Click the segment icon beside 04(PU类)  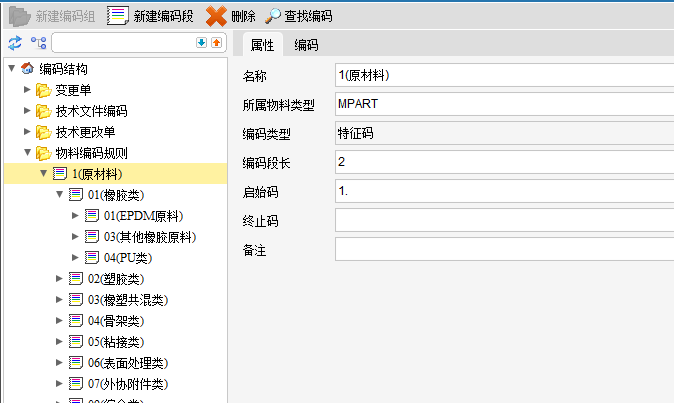pos(91,257)
